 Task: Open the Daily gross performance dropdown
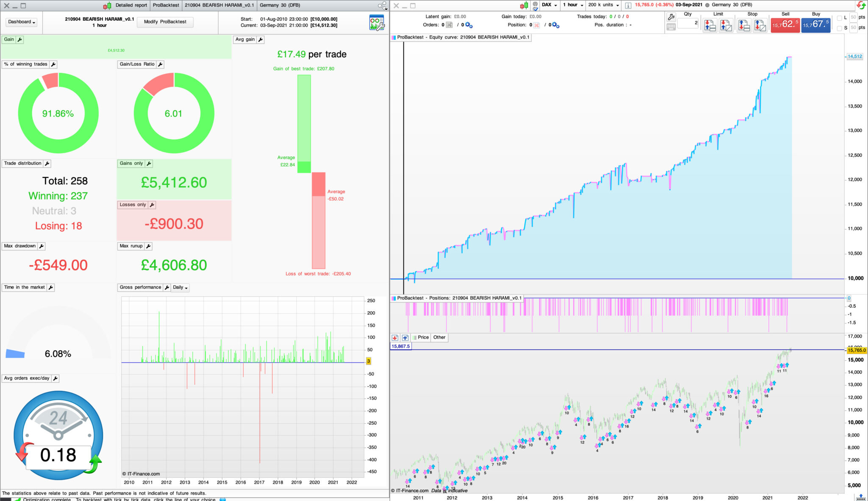(x=180, y=287)
